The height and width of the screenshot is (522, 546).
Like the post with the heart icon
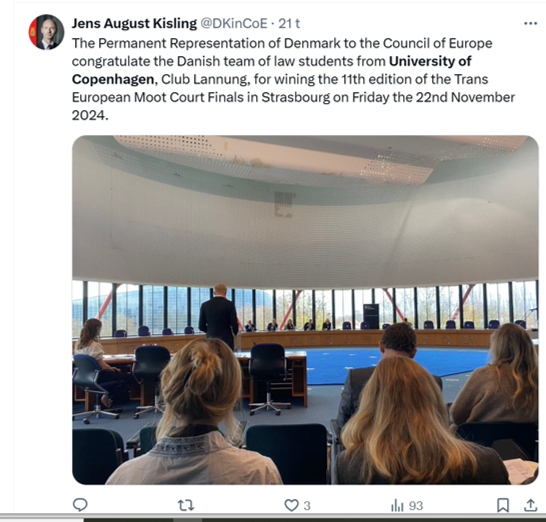(x=291, y=505)
